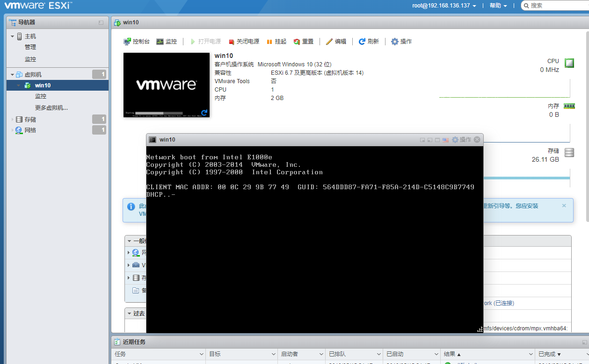Sort tasks by the 已完成 column header
The image size is (589, 364).
click(x=549, y=354)
